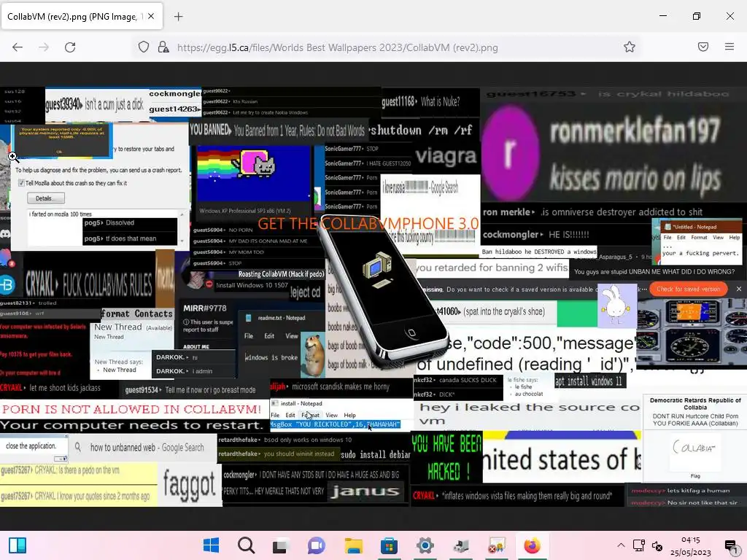Open site information via the padlock icon
Screen dimensions: 747x560
coord(163,47)
